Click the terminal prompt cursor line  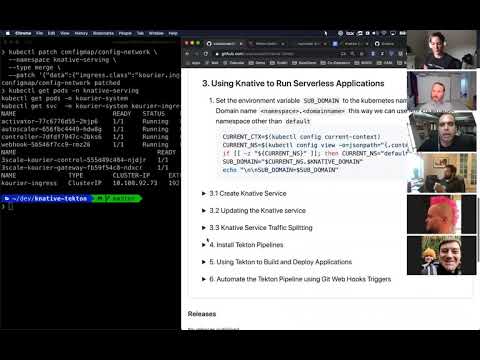[x=7, y=207]
